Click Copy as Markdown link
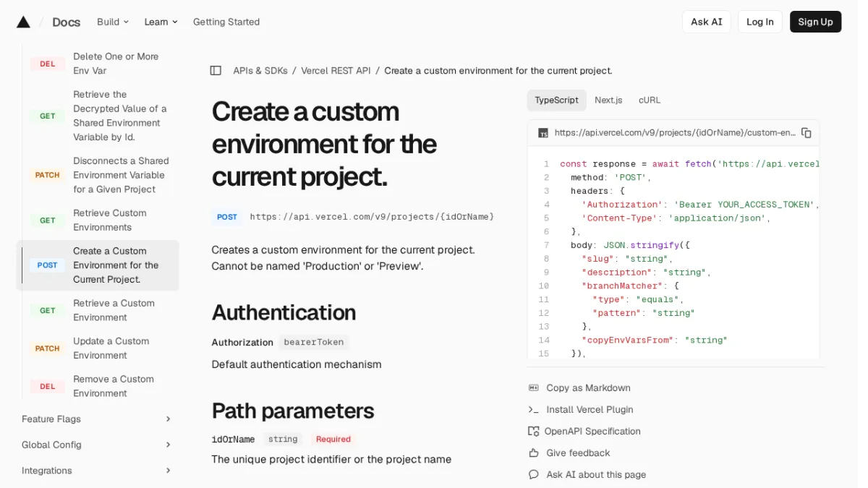This screenshot has width=868, height=488. coord(588,388)
